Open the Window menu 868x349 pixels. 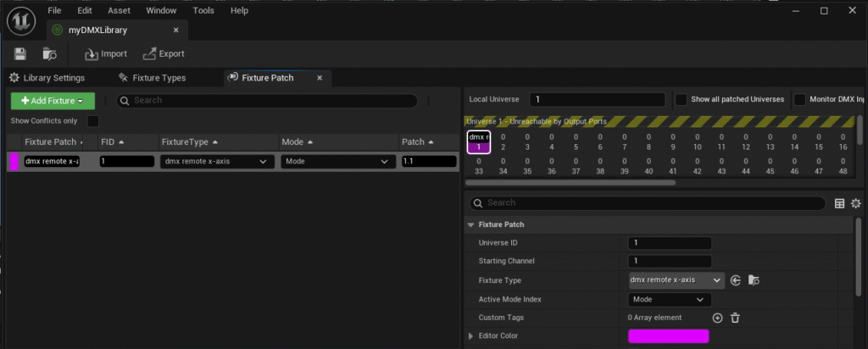tap(161, 10)
